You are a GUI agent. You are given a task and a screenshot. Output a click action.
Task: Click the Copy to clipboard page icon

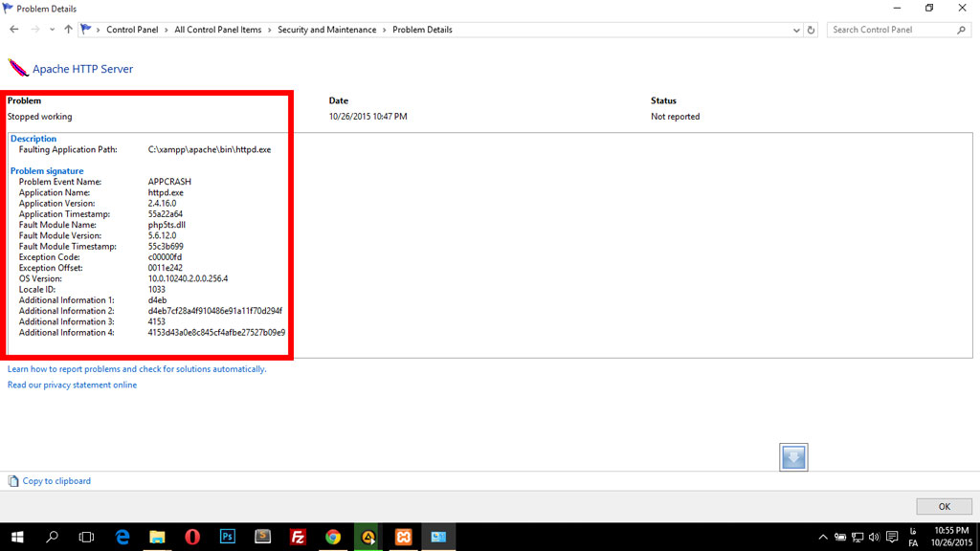[13, 481]
